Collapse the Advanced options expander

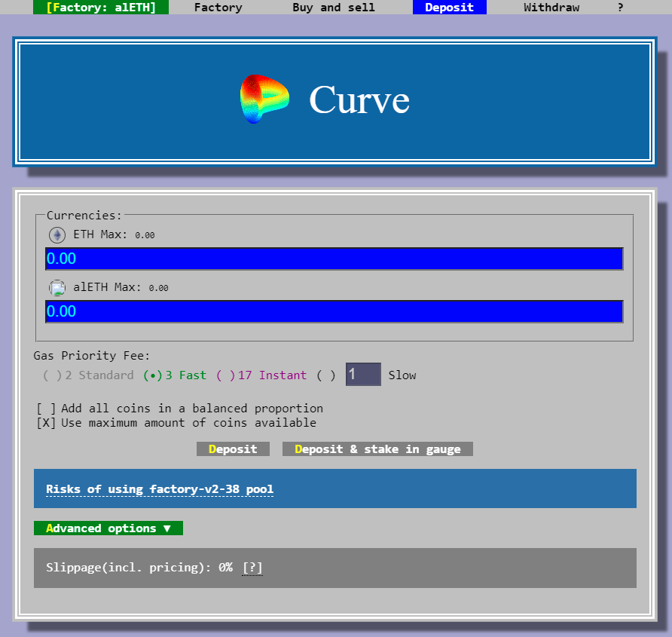(108, 528)
